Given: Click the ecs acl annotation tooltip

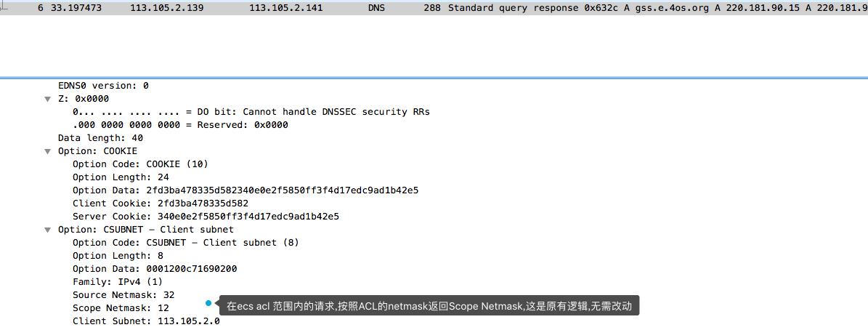Looking at the screenshot, I should click(x=429, y=305).
